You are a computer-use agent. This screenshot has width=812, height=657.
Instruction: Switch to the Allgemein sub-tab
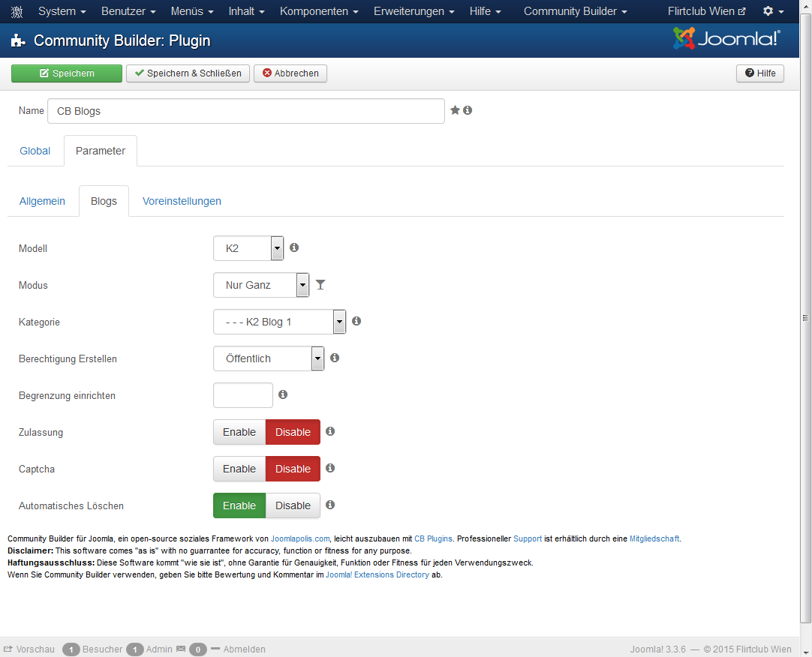pos(43,201)
